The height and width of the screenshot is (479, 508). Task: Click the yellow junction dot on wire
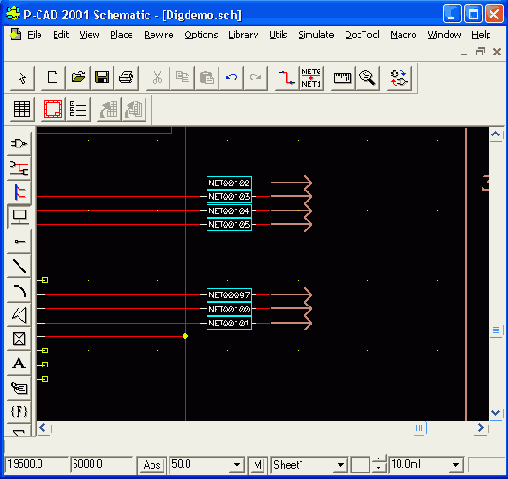click(185, 336)
